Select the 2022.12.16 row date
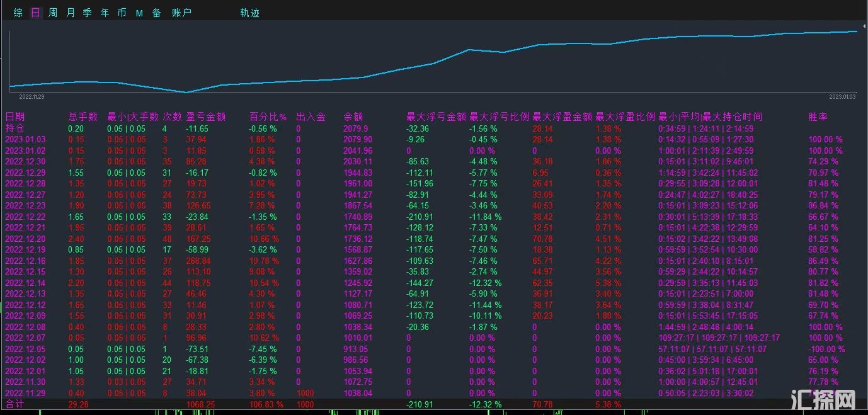868x415 pixels. coord(25,261)
